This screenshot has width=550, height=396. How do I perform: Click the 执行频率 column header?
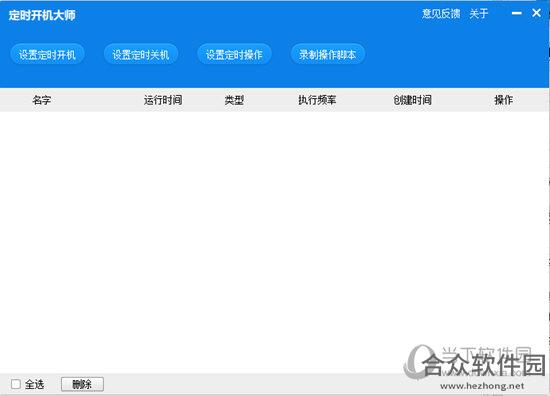click(317, 100)
